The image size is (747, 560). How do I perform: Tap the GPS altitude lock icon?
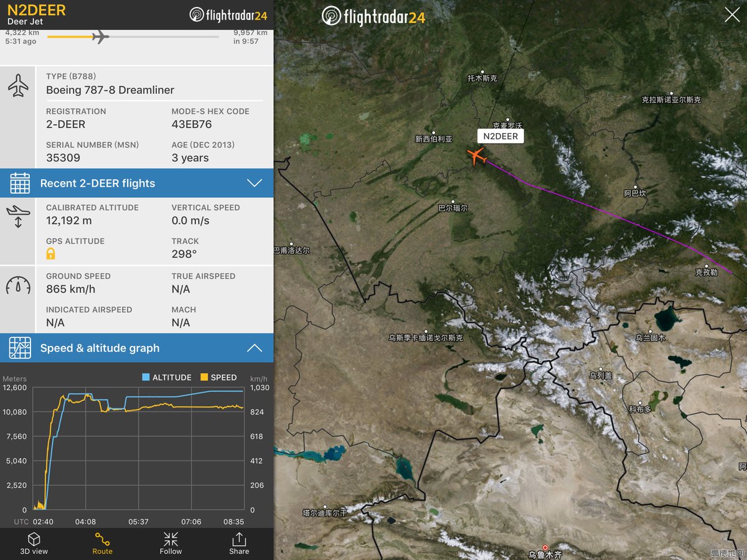pos(51,253)
